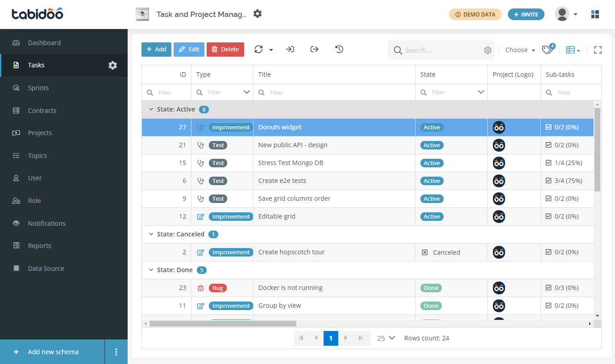Open Dashboard in the sidebar

[64, 43]
